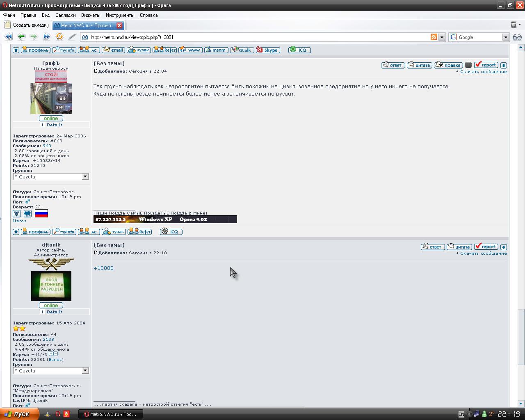Open the closed tabs trash icon
This screenshot has height=420, width=525.
513,25
